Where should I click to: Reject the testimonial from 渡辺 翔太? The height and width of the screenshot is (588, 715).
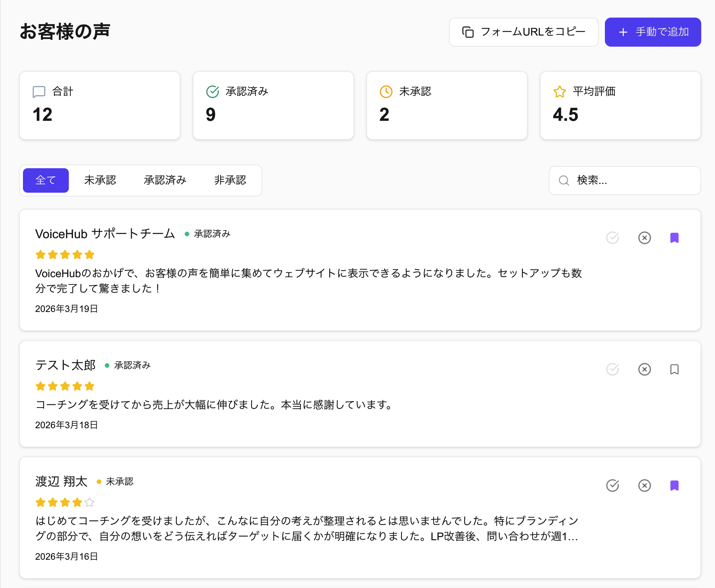[x=644, y=486]
